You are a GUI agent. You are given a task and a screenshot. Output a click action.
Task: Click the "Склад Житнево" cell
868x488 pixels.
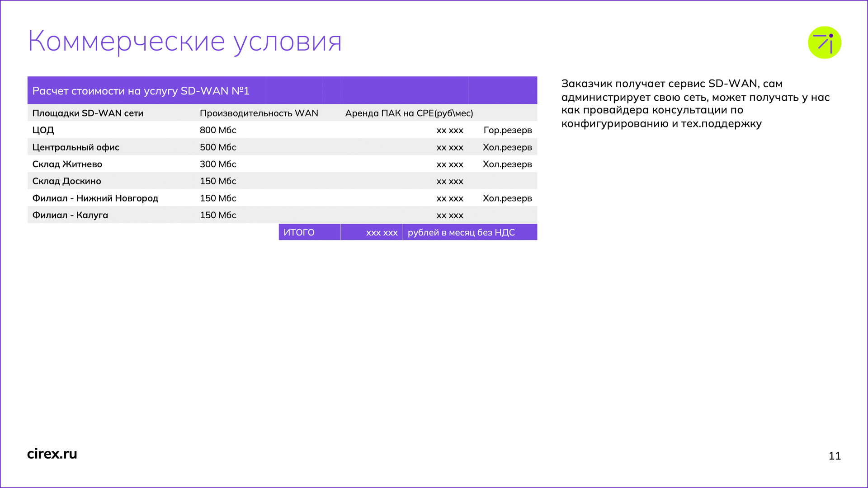coord(67,164)
